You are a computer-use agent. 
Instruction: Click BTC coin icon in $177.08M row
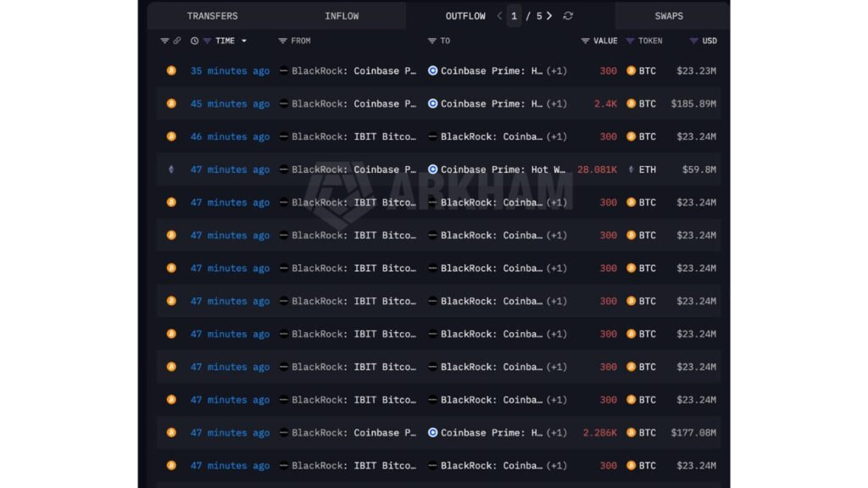click(631, 433)
